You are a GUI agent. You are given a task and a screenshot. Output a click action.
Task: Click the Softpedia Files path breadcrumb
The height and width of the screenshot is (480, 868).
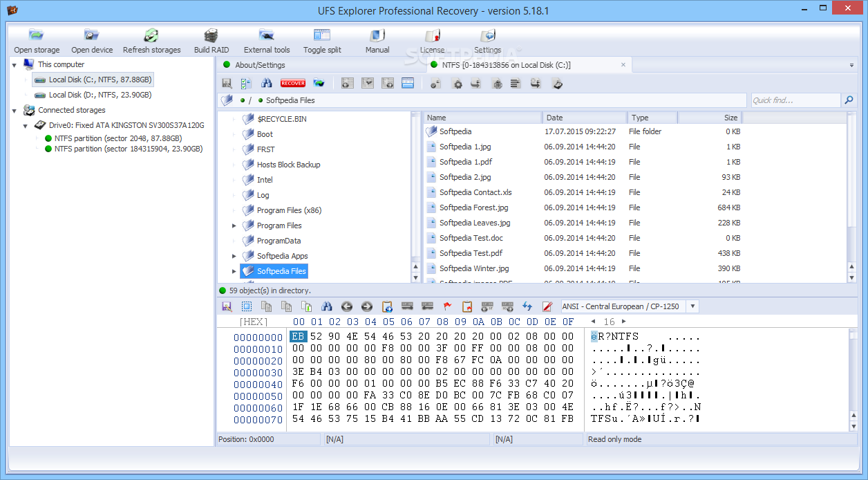pyautogui.click(x=290, y=100)
